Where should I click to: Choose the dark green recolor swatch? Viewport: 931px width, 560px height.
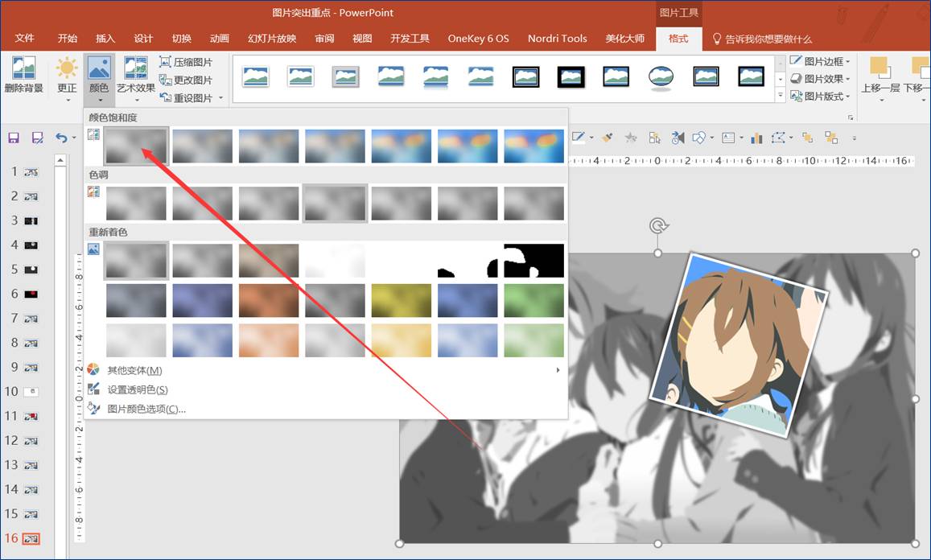tap(533, 300)
